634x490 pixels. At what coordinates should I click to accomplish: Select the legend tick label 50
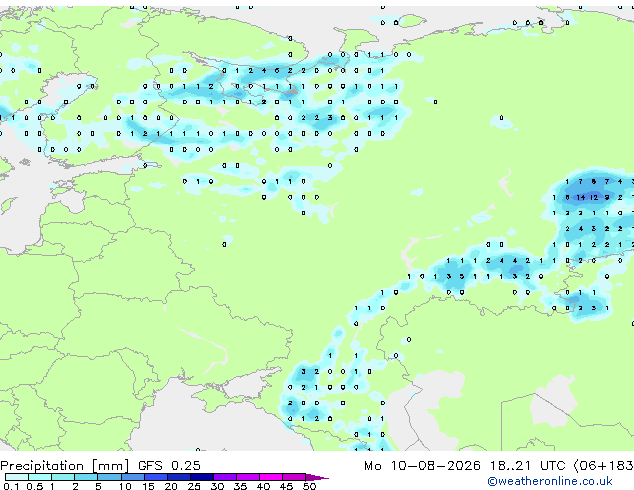tap(309, 486)
